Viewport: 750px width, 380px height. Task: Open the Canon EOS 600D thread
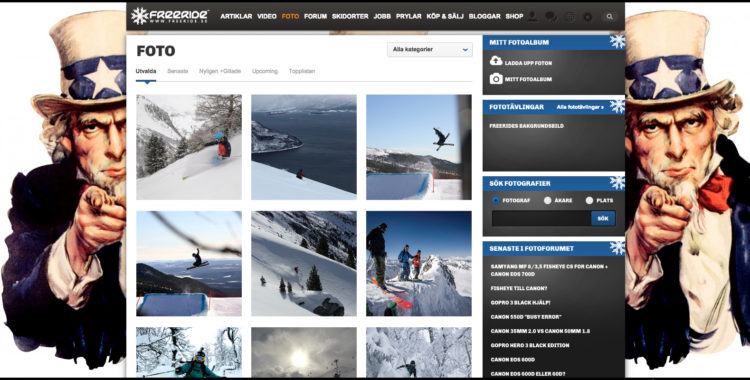513,359
